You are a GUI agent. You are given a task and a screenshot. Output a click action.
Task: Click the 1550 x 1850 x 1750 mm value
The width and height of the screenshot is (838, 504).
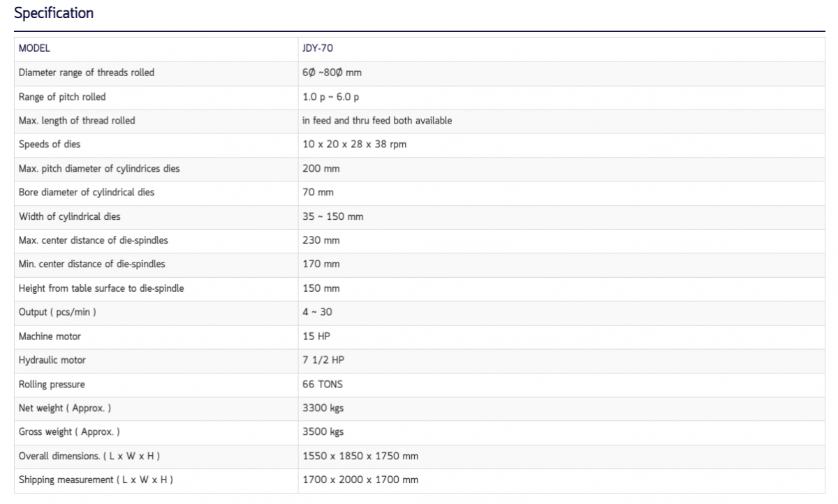(x=360, y=456)
